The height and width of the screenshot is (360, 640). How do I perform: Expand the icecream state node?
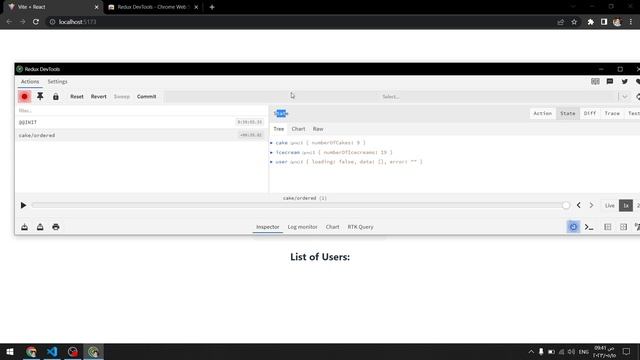point(271,153)
